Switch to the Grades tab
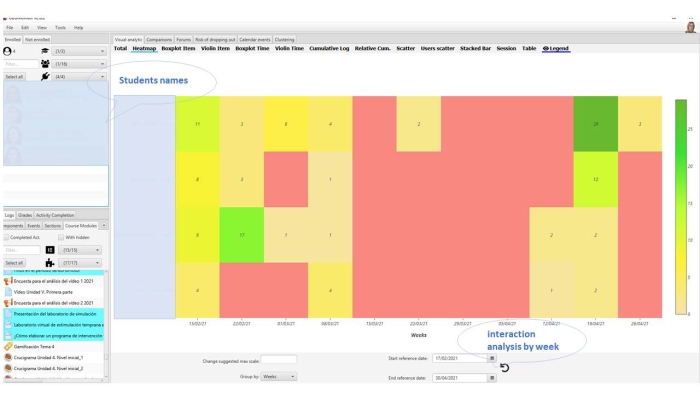This screenshot has height=397, width=700. click(25, 215)
